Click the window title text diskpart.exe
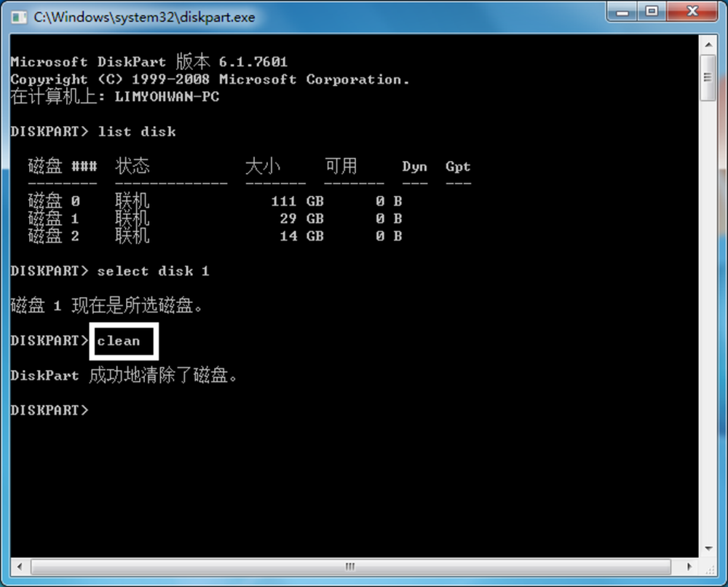Image resolution: width=728 pixels, height=587 pixels. (x=144, y=17)
